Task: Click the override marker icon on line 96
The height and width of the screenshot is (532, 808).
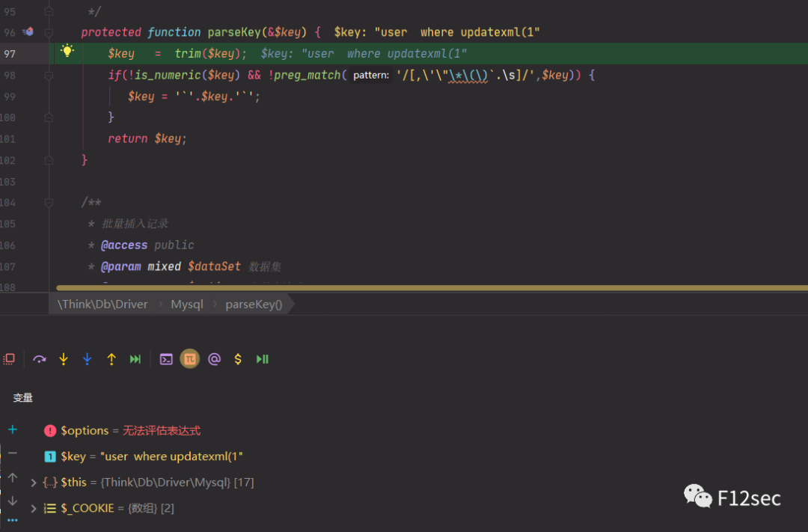Action: coord(28,32)
